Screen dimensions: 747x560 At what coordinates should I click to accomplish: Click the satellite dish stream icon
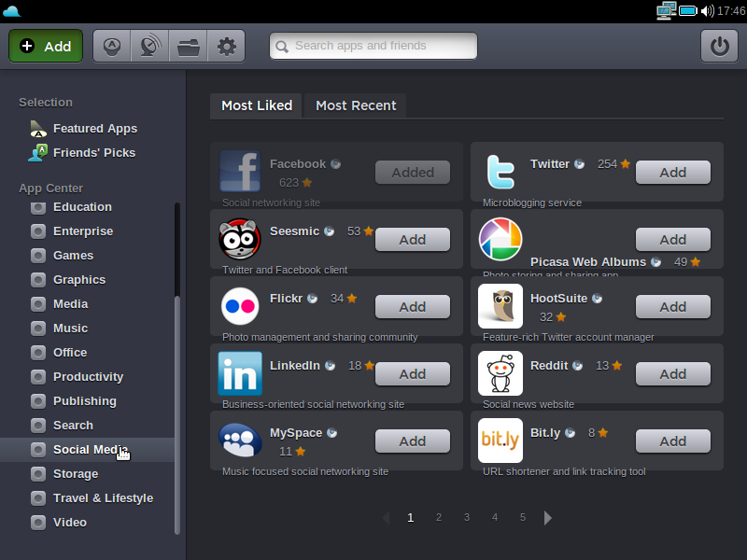point(150,46)
